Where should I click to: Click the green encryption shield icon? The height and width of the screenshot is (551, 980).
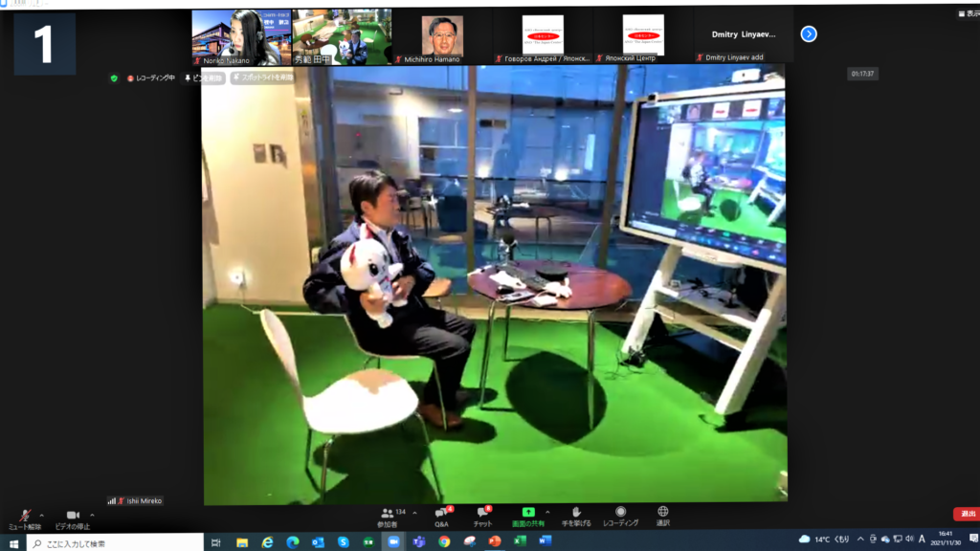pyautogui.click(x=114, y=78)
